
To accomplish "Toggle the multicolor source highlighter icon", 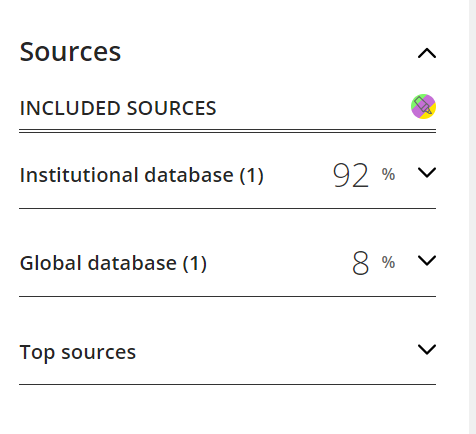I will point(423,107).
